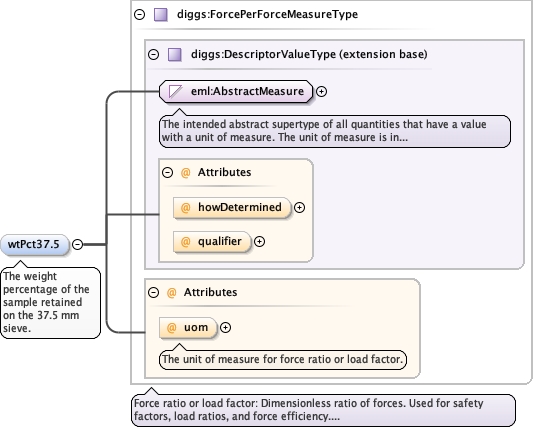
Task: Click the diggs:ForcePerForceMeasureType title text
Action: point(267,15)
